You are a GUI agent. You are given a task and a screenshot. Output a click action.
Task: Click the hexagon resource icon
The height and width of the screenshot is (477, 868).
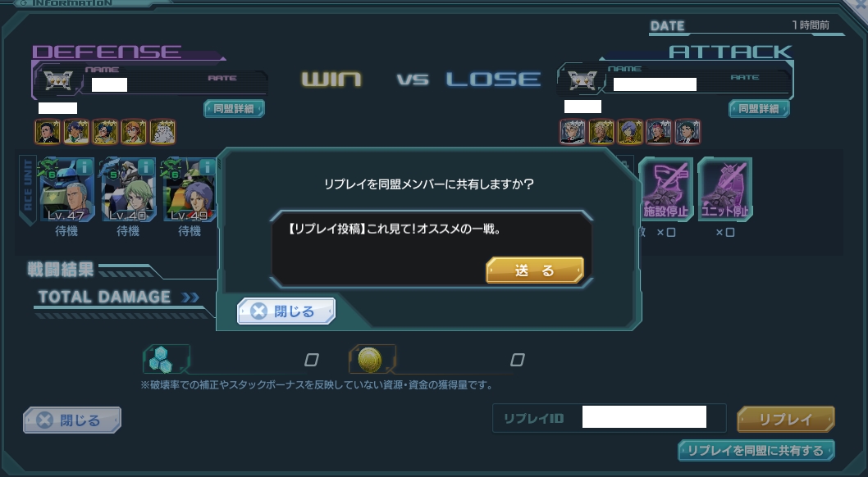[x=161, y=359]
